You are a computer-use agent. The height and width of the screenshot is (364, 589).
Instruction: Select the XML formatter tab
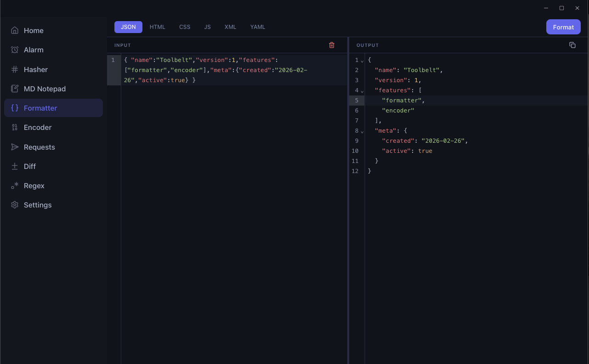point(230,27)
